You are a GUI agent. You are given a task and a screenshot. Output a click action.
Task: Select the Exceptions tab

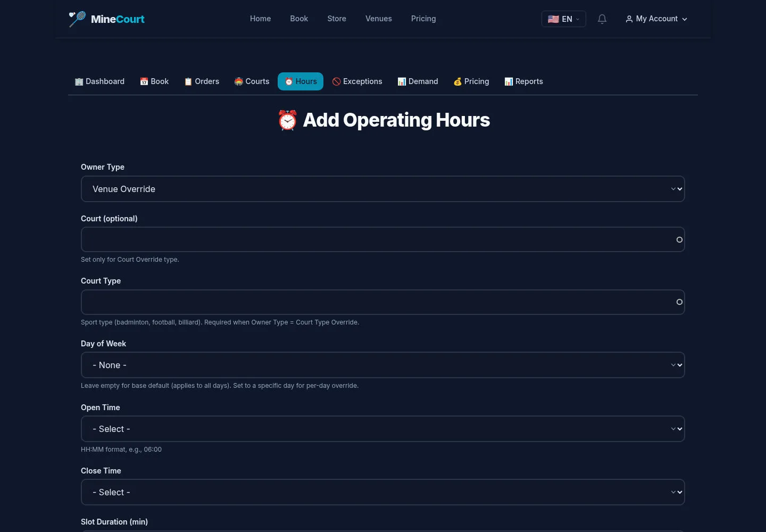357,81
